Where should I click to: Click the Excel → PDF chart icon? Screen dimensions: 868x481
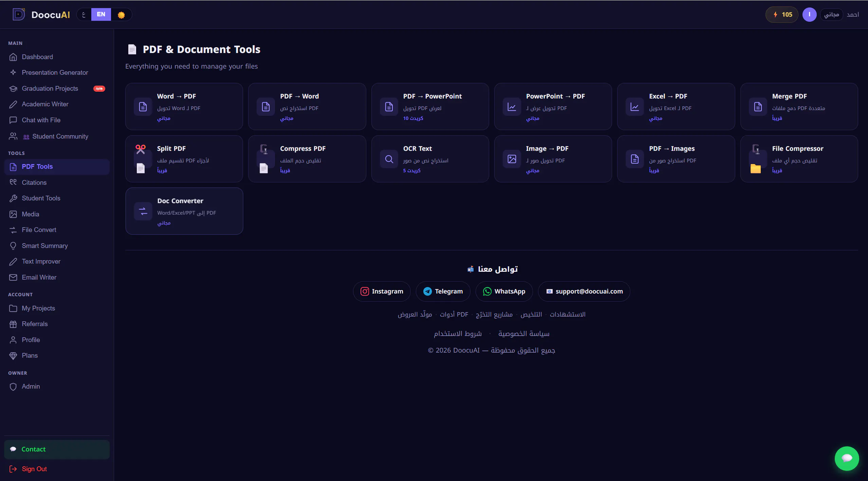click(635, 107)
